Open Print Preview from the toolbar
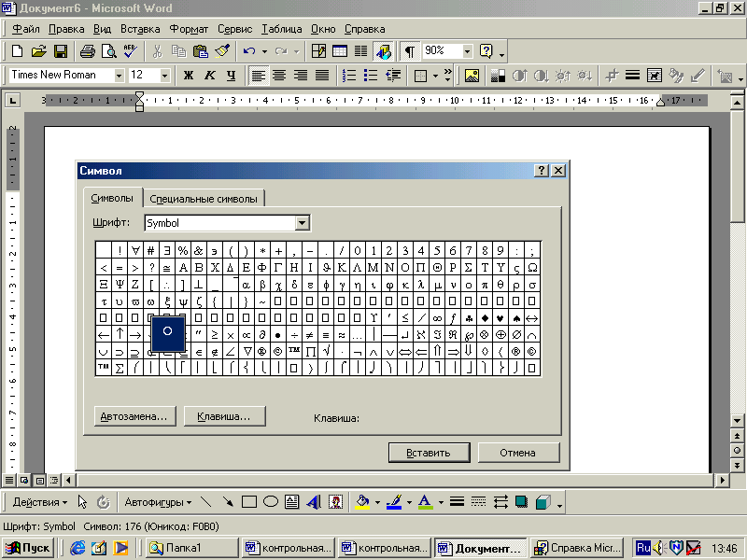This screenshot has width=747, height=560. [x=109, y=51]
